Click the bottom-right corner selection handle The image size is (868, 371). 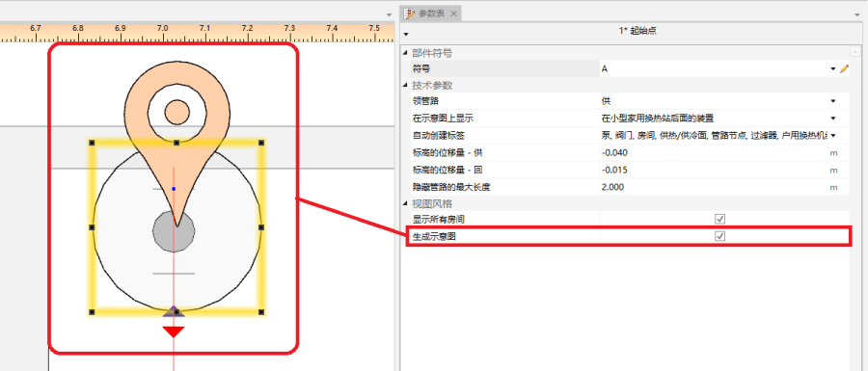(x=261, y=312)
